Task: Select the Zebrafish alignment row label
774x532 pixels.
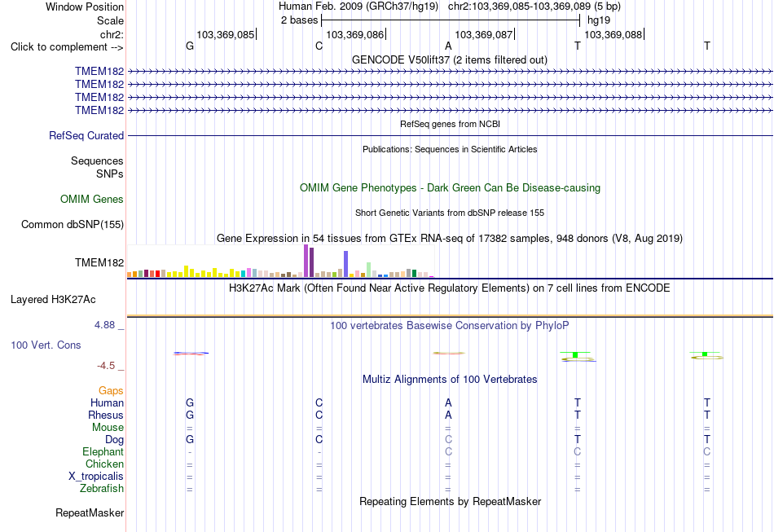Action: coord(102,489)
